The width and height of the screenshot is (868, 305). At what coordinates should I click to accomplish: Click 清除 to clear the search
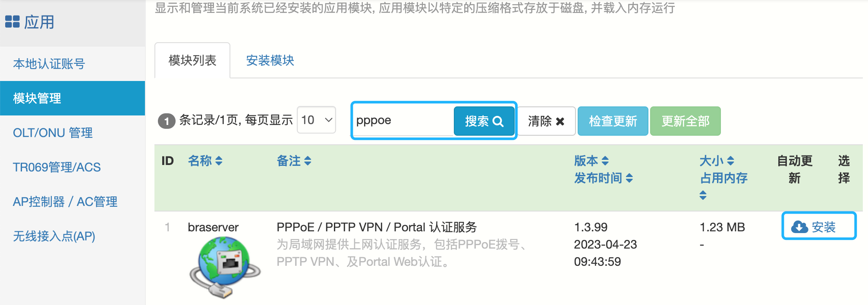[x=546, y=121]
